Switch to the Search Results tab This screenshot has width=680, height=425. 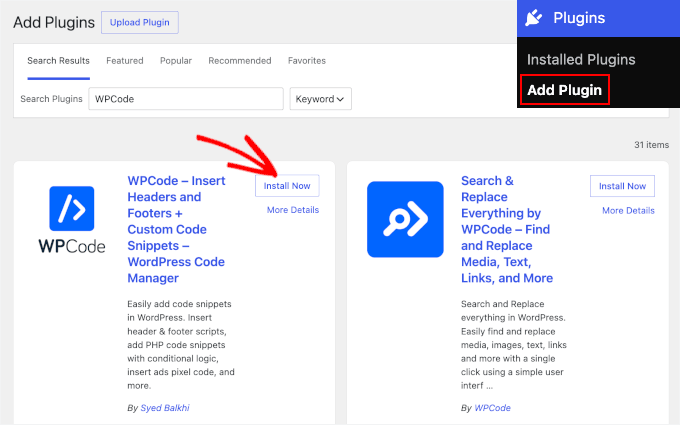(x=59, y=61)
